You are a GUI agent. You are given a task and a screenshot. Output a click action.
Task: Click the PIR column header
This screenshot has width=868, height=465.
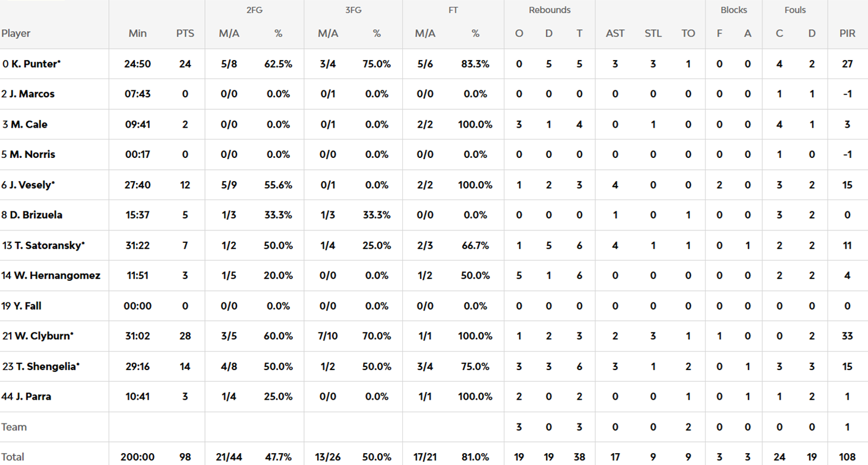pos(847,33)
